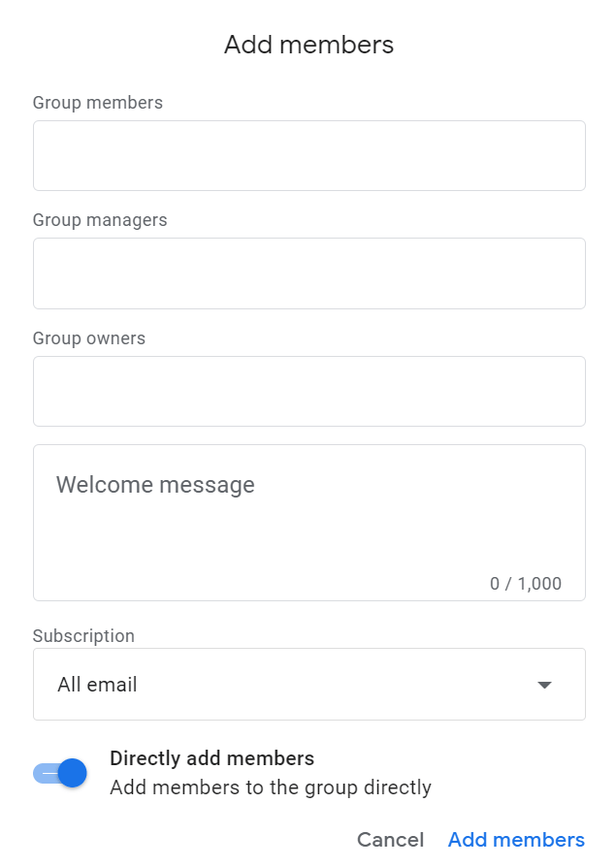Click the 'Welcome message' placeholder text
Screen dimensions: 616x867
coord(155,485)
